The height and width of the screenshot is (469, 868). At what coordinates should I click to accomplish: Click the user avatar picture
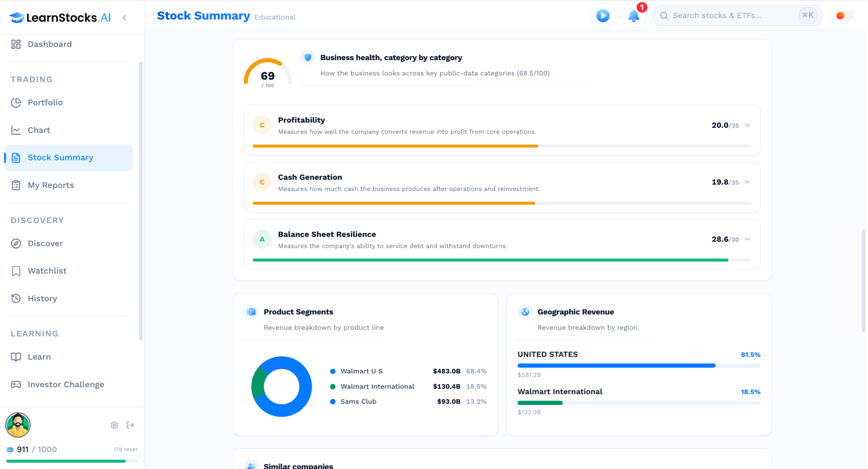pos(18,425)
